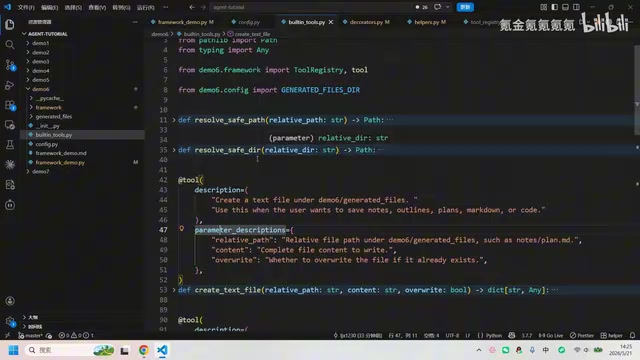Image resolution: width=640 pixels, height=360 pixels.
Task: Click the line and column indicator 行 47
Action: click(x=402, y=335)
